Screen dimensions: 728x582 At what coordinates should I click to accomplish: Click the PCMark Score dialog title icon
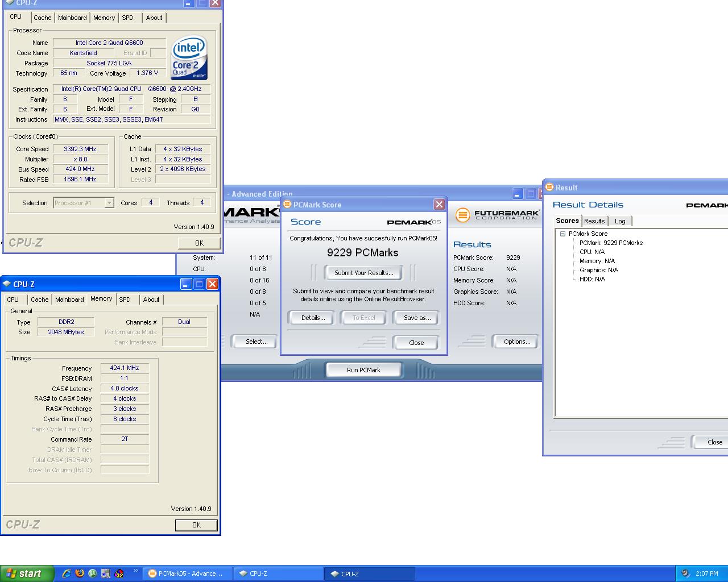287,205
